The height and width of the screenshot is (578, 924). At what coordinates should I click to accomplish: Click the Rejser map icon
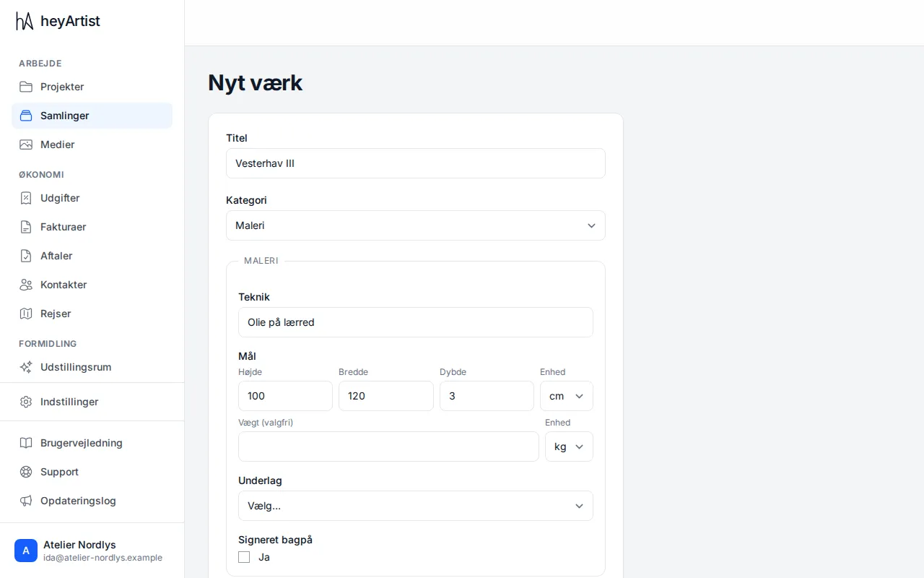pyautogui.click(x=26, y=314)
